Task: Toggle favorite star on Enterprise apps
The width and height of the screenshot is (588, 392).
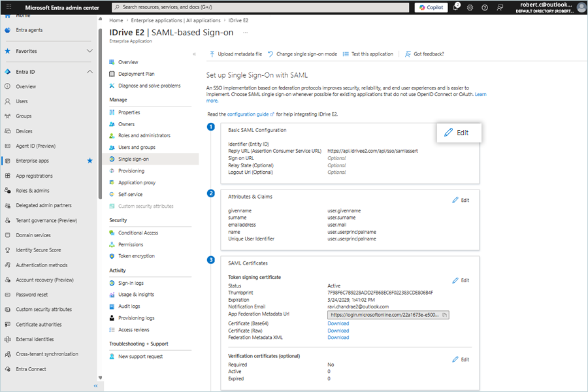Action: 90,161
